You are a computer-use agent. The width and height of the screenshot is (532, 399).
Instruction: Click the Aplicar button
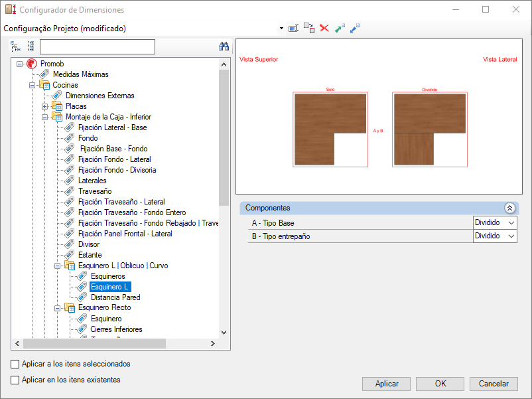coord(386,384)
